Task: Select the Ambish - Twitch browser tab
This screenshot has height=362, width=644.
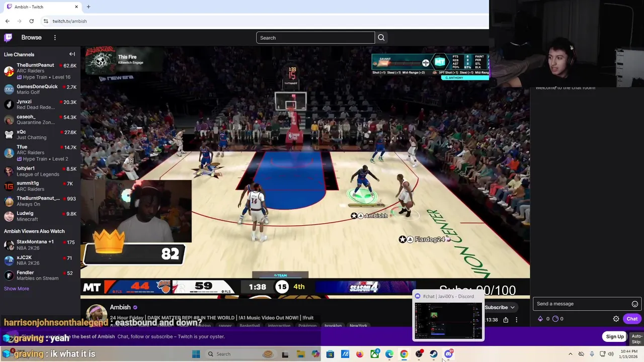Action: [x=41, y=7]
